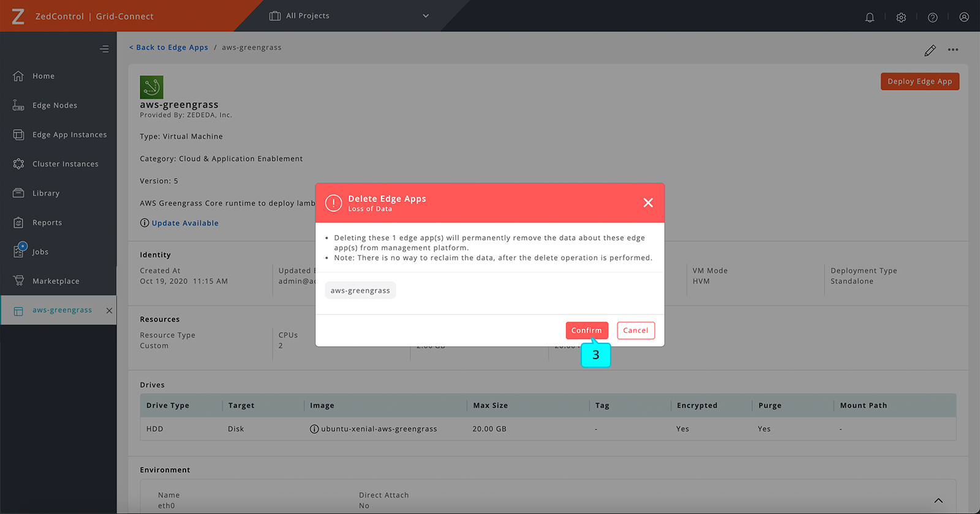Viewport: 980px width, 514px height.
Task: Click the Update Available info icon
Action: (145, 223)
